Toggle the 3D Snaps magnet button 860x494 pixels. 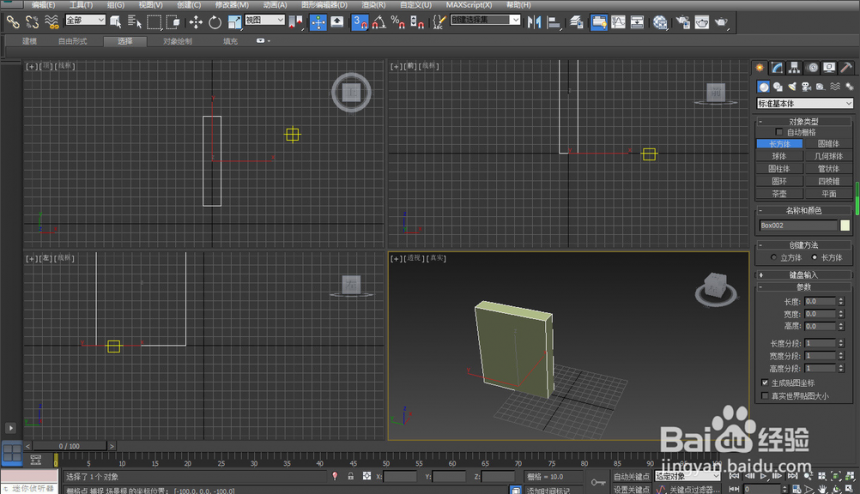click(x=360, y=22)
